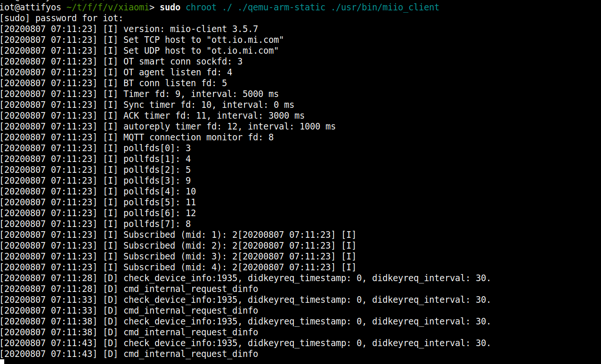Click the last cmd_internal_request_dinfo line
This screenshot has height=364, width=601.
click(191, 354)
